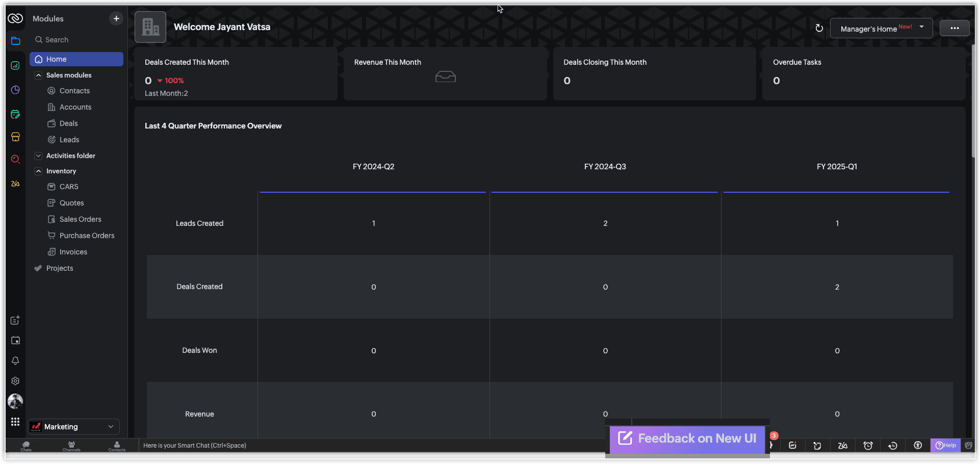Click Deals Created value for FY 2025-Q1

pos(837,287)
